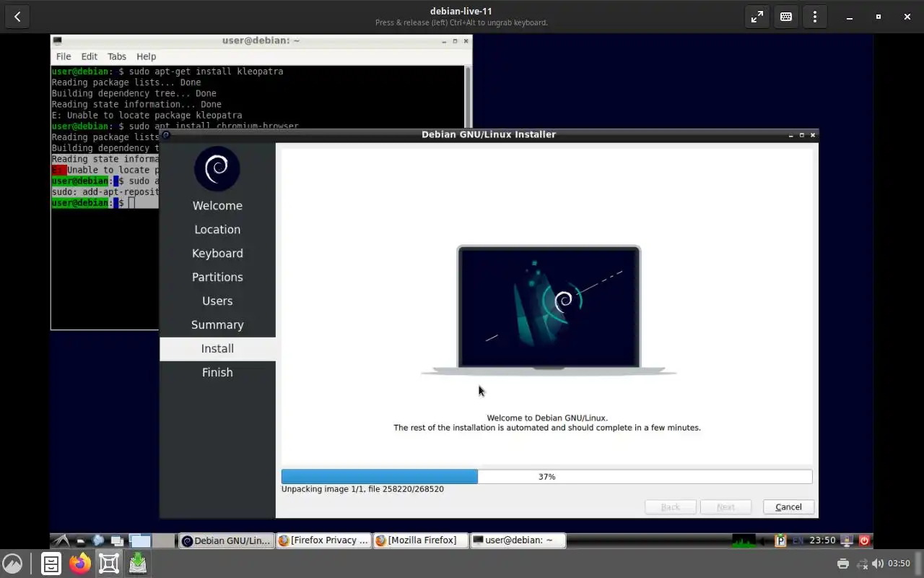Open the File menu in terminal window
The height and width of the screenshot is (578, 924).
(x=64, y=56)
